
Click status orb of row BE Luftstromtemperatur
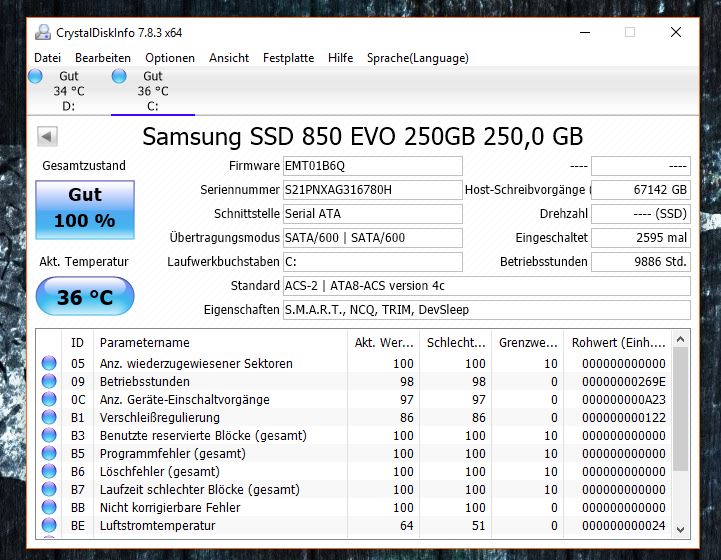click(x=49, y=525)
